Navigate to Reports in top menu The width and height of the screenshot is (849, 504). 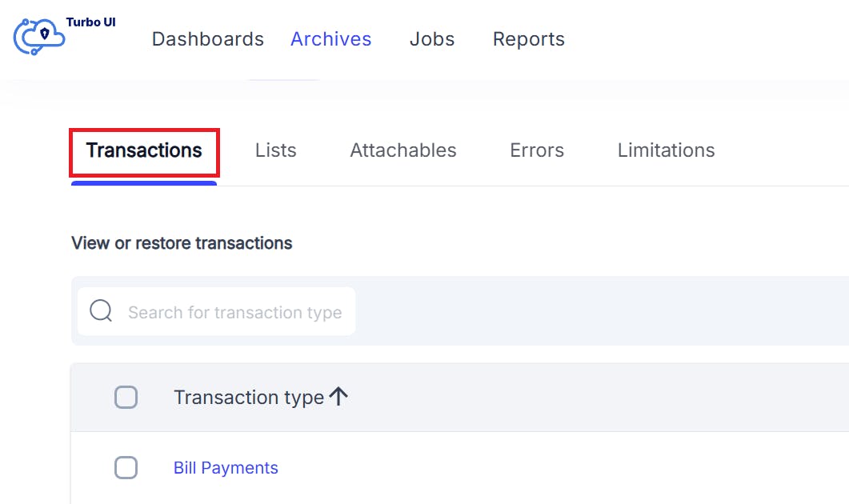click(528, 39)
